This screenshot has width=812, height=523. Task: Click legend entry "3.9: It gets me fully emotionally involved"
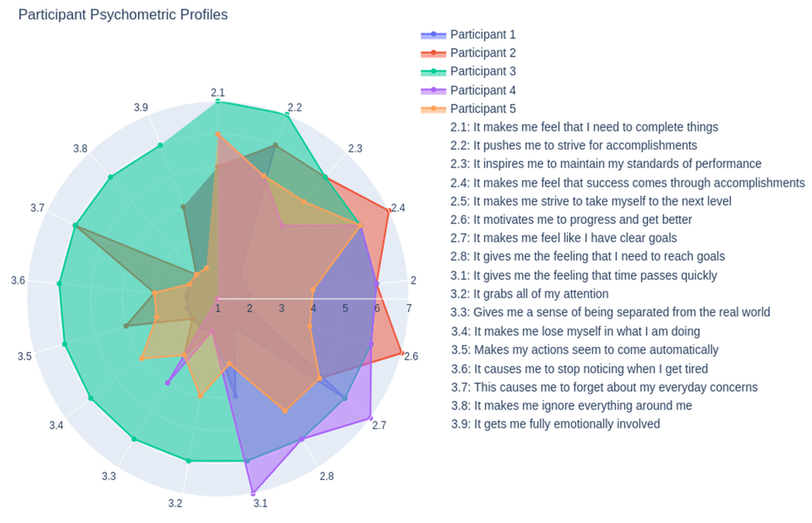point(555,424)
